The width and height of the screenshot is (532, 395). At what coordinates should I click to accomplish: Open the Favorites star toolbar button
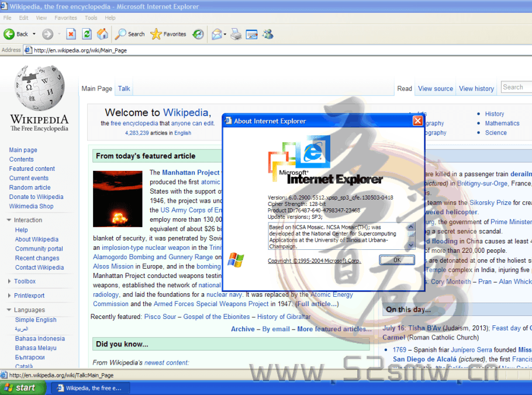click(x=168, y=34)
